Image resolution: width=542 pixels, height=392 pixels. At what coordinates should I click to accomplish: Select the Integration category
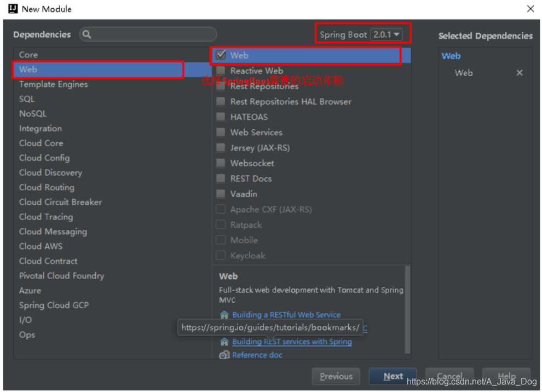[x=112, y=129]
